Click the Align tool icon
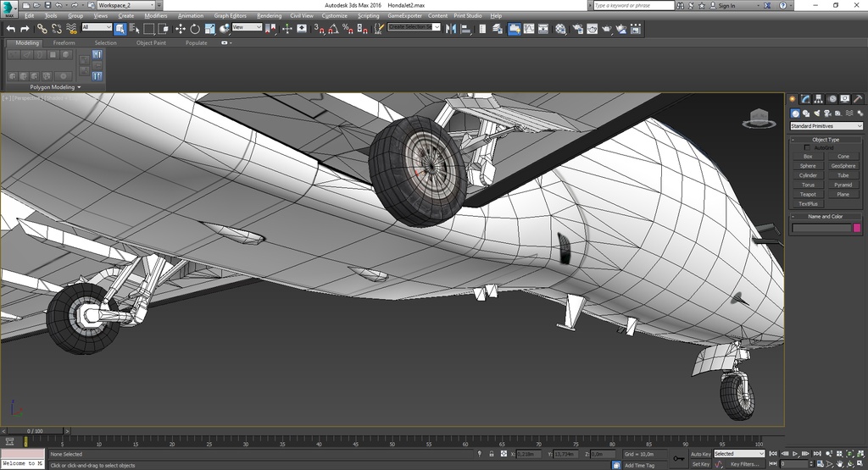The image size is (868, 470). [466, 29]
